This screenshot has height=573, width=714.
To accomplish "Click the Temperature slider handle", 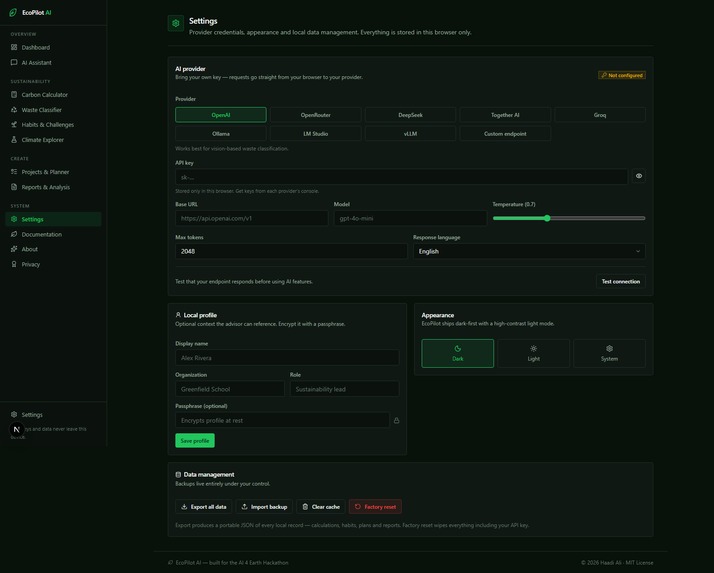I will coord(547,218).
